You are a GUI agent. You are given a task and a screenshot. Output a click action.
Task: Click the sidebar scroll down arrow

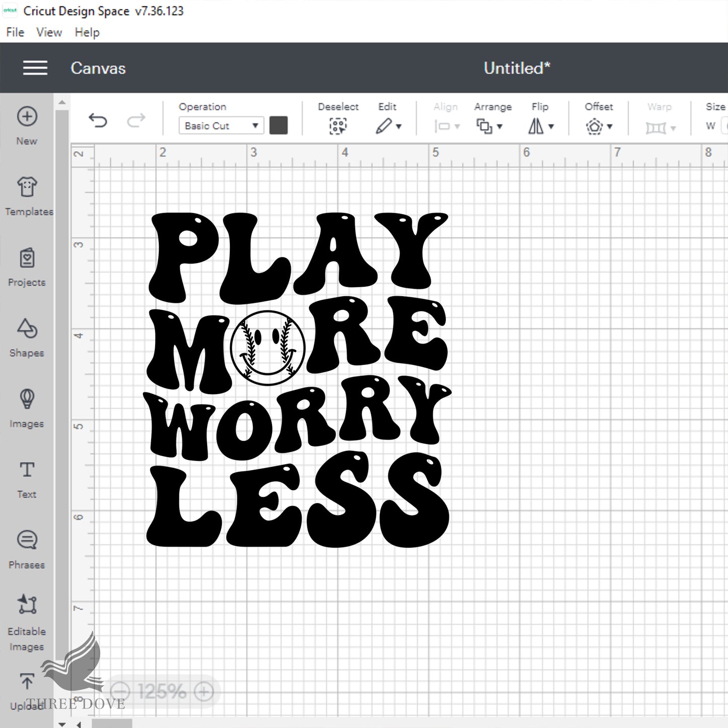point(61,724)
